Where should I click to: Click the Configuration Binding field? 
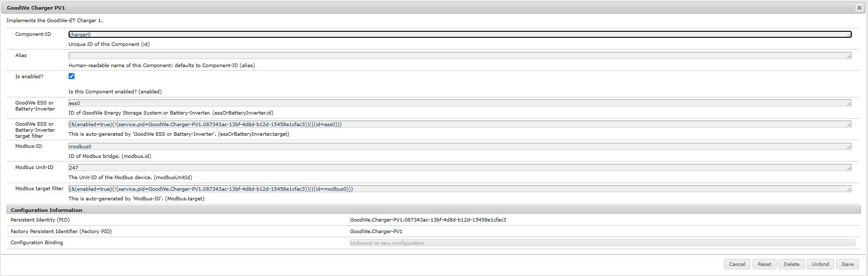point(602,243)
